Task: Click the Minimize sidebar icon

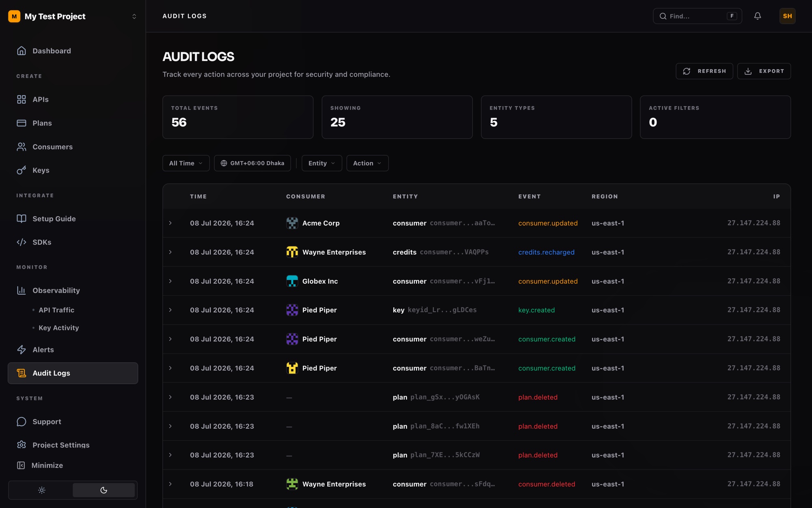Action: 21,465
